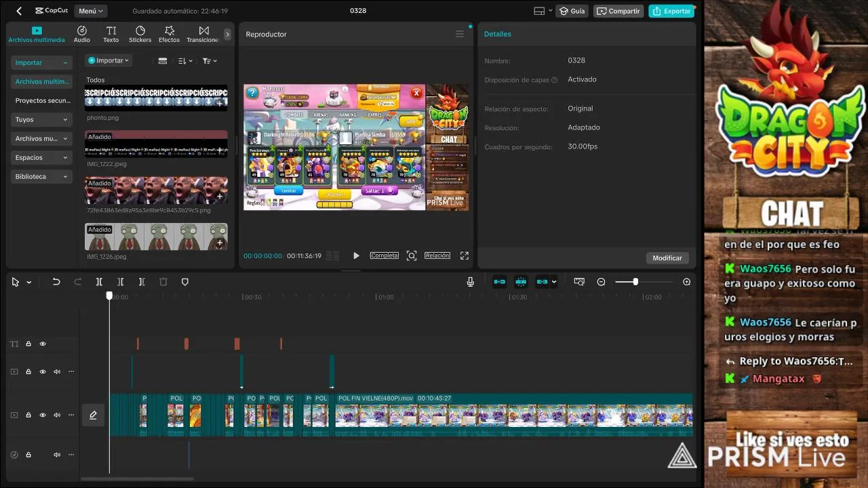Collapse the Importar sidebar section
This screenshot has height=488, width=868.
pos(41,62)
